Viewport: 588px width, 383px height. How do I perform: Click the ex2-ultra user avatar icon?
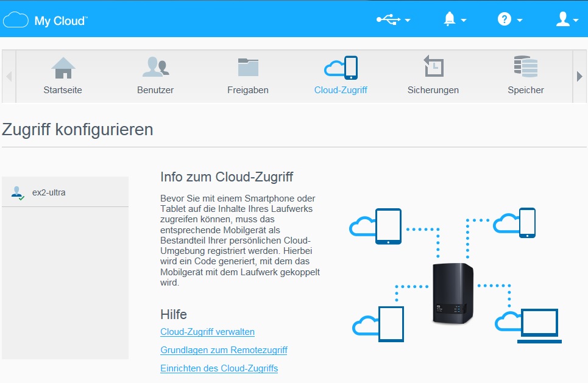pos(18,193)
